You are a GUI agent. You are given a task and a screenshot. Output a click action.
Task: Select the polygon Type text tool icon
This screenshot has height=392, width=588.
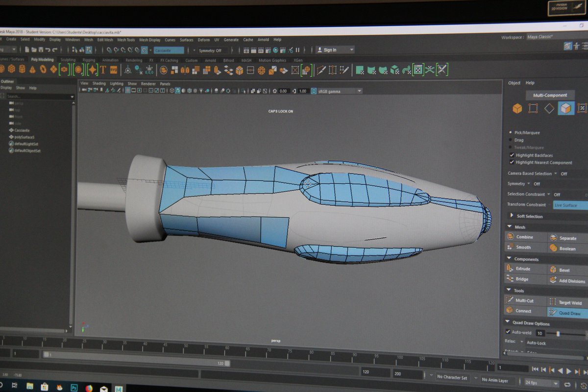click(103, 70)
